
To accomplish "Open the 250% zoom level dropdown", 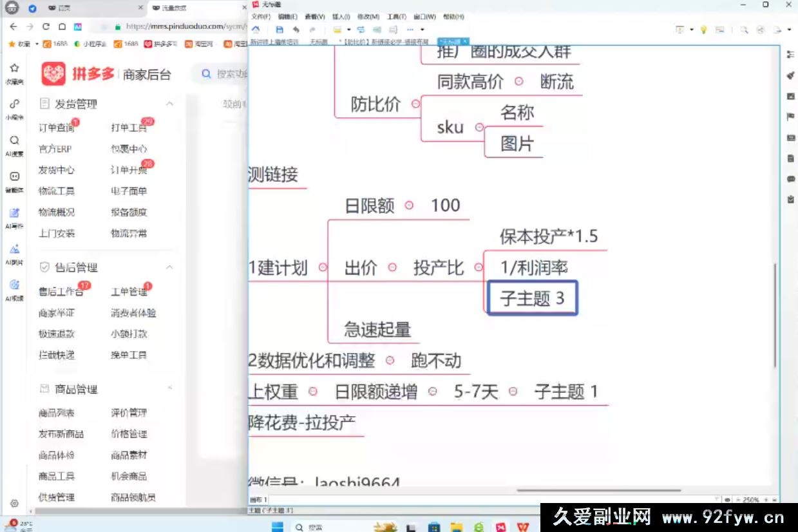I will [751, 499].
